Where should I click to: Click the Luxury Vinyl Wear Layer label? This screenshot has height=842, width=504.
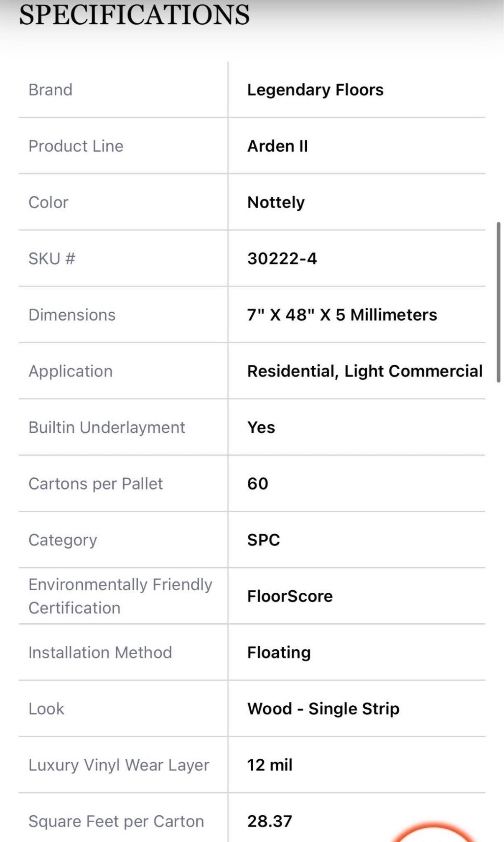coord(119,765)
